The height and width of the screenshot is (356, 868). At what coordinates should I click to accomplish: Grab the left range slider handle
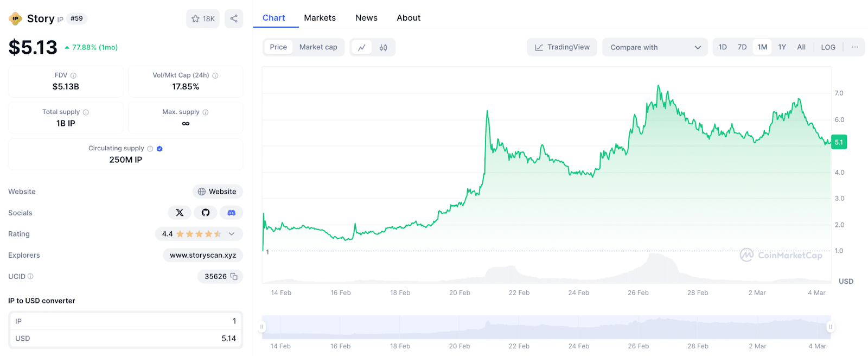pyautogui.click(x=262, y=327)
